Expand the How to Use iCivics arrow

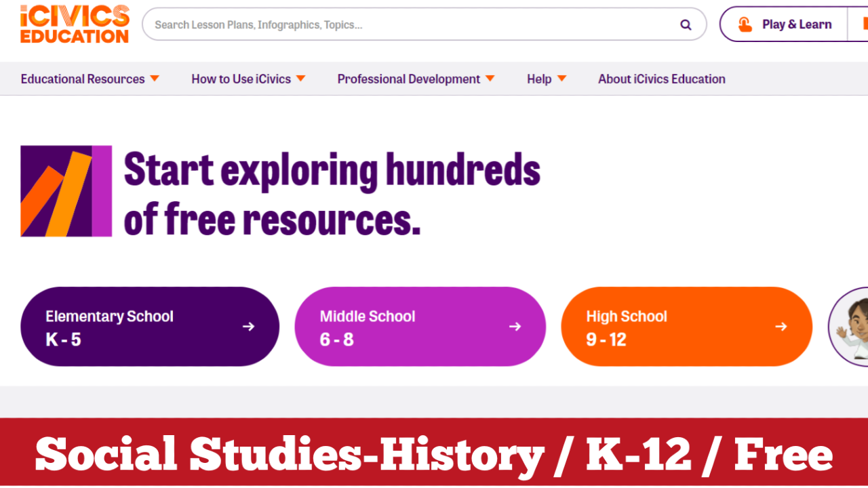pyautogui.click(x=300, y=79)
